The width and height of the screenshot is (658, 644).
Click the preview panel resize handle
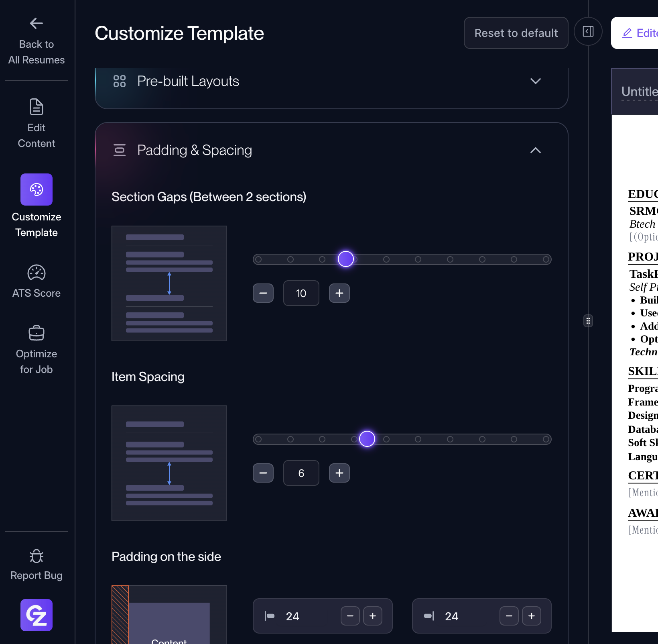tap(588, 321)
